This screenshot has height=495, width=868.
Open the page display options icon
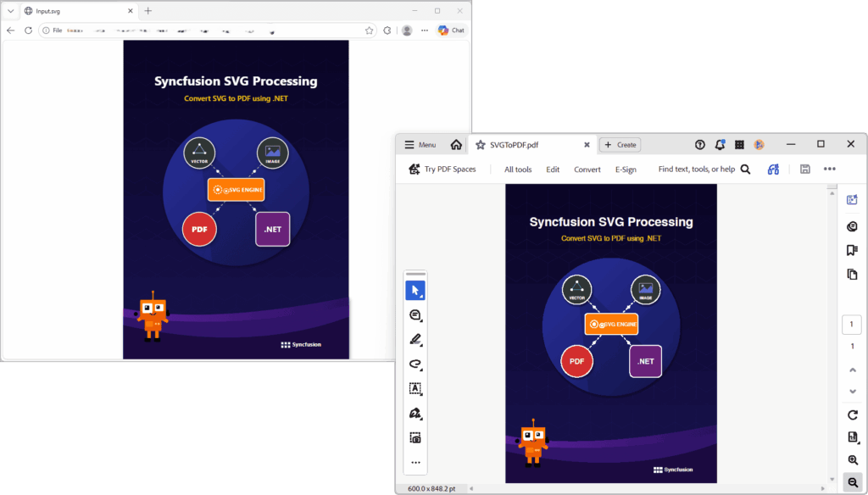click(x=853, y=437)
